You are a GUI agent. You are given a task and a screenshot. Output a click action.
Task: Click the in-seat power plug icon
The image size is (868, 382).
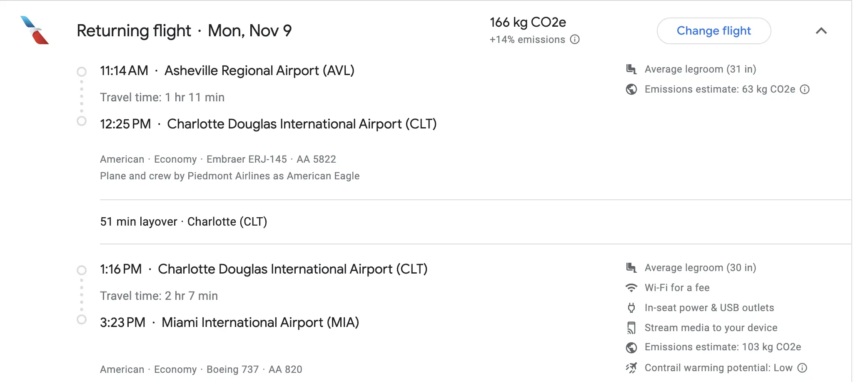[631, 308]
